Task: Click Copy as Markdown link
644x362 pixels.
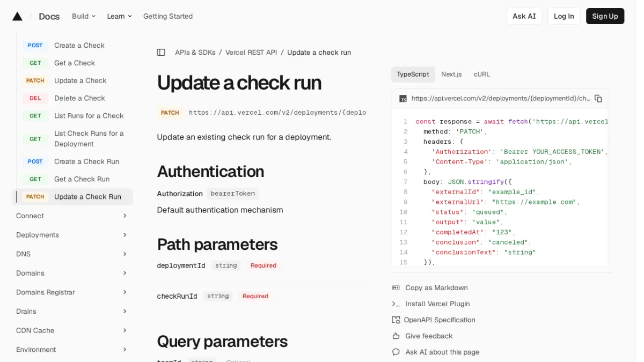Action: [x=436, y=288]
